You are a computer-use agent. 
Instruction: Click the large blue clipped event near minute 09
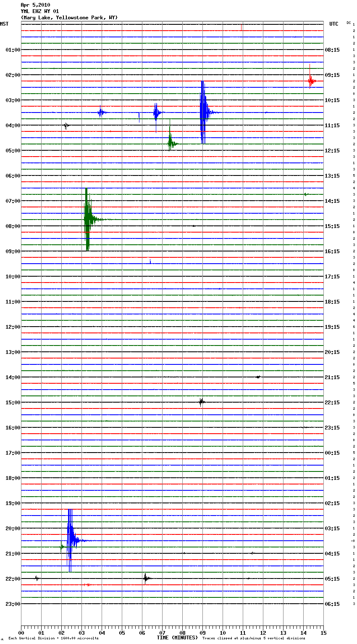[x=204, y=112]
